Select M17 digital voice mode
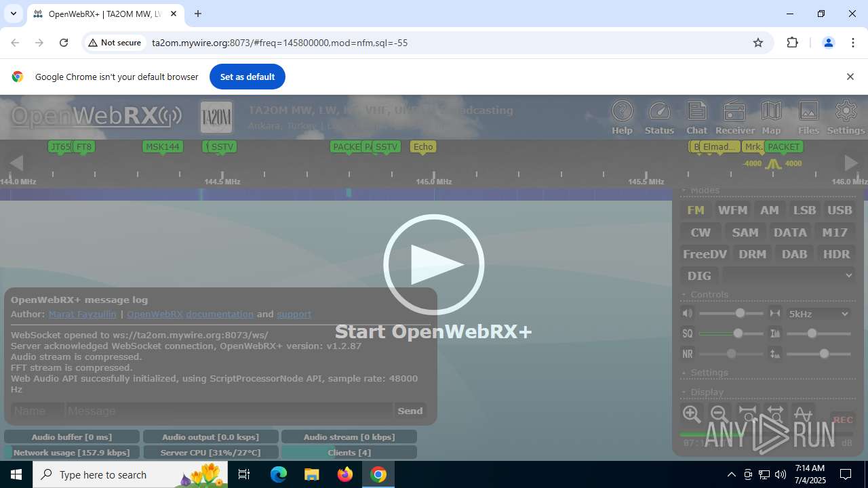Viewport: 868px width, 488px height. [835, 232]
